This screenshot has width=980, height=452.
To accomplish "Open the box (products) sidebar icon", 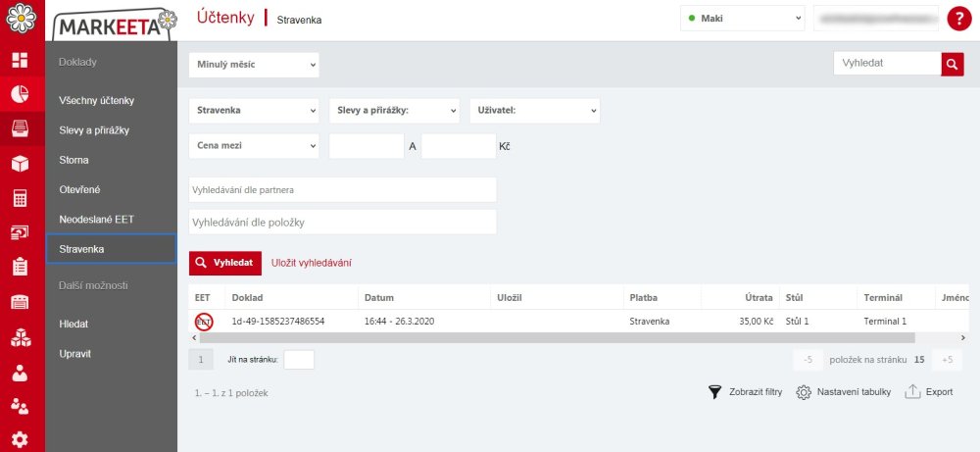I will pyautogui.click(x=20, y=164).
